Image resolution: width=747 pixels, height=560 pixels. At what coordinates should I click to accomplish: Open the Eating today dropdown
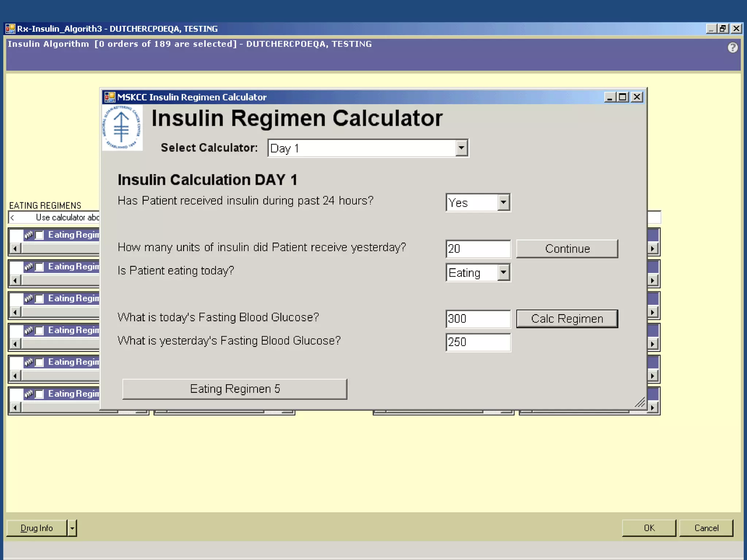pyautogui.click(x=503, y=272)
